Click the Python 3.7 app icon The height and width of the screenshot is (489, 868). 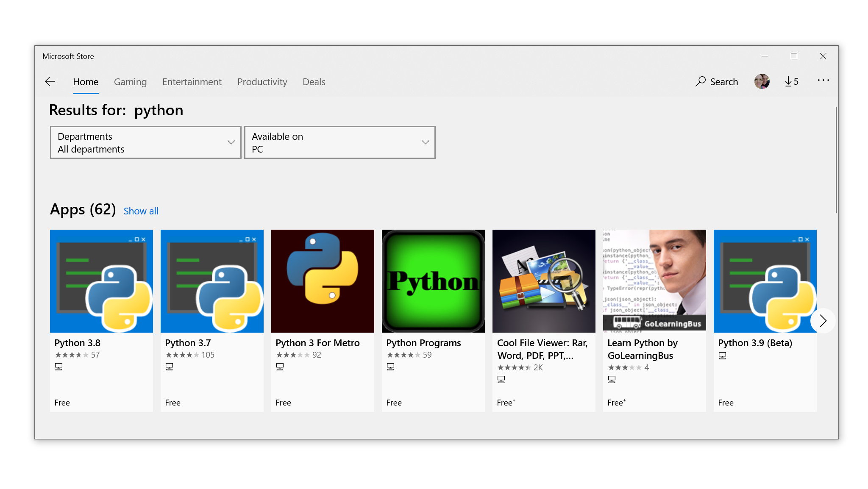tap(211, 280)
